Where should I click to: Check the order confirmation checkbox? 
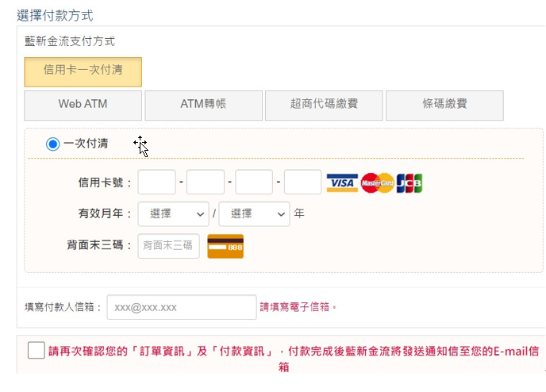36,350
